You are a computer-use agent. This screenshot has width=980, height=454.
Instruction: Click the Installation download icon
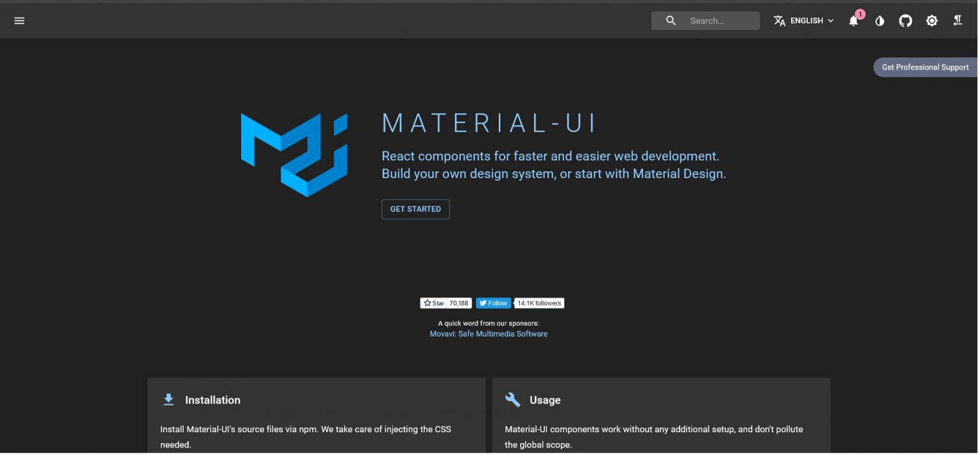[168, 400]
